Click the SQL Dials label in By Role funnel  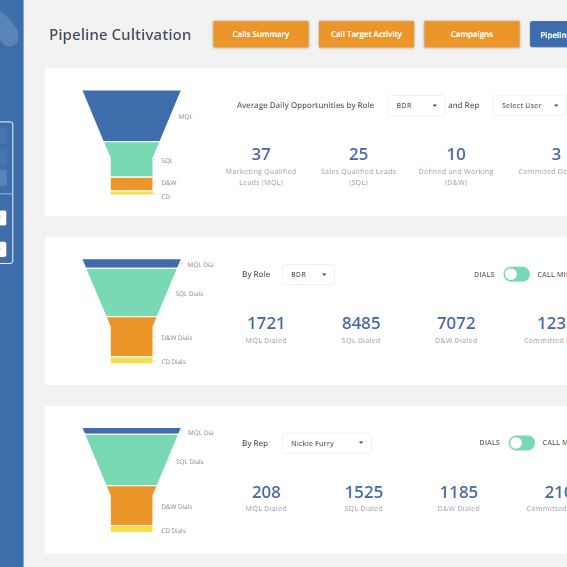point(189,294)
